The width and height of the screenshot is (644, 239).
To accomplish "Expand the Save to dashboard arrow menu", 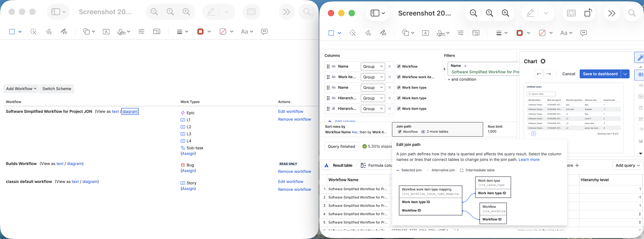I will [625, 74].
